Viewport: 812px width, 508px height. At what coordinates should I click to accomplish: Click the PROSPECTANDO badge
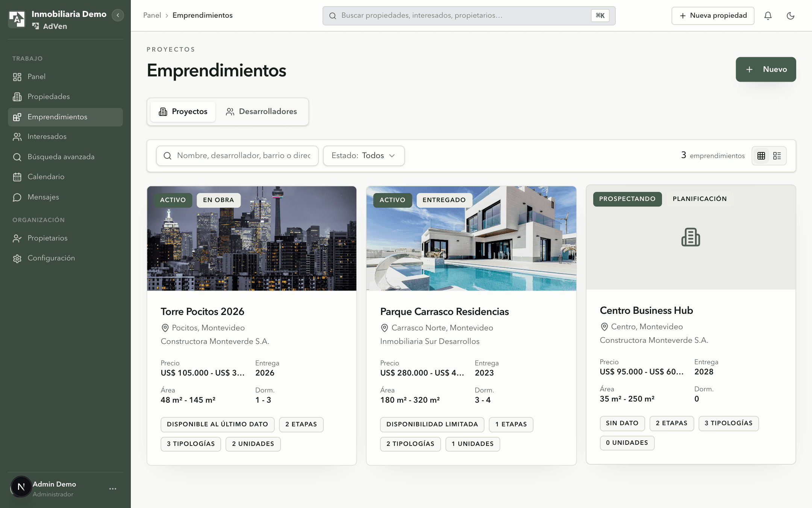627,199
